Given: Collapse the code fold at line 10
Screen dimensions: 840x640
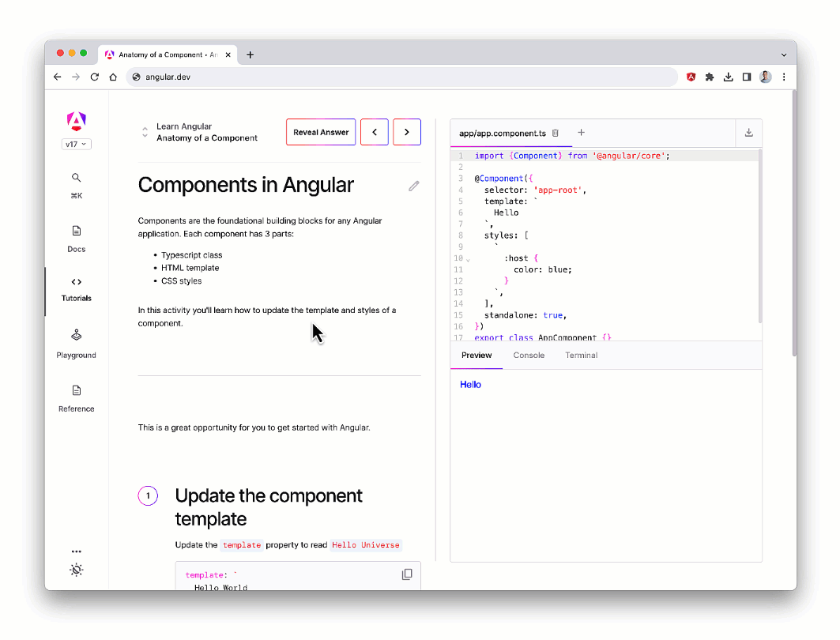Looking at the screenshot, I should (467, 258).
